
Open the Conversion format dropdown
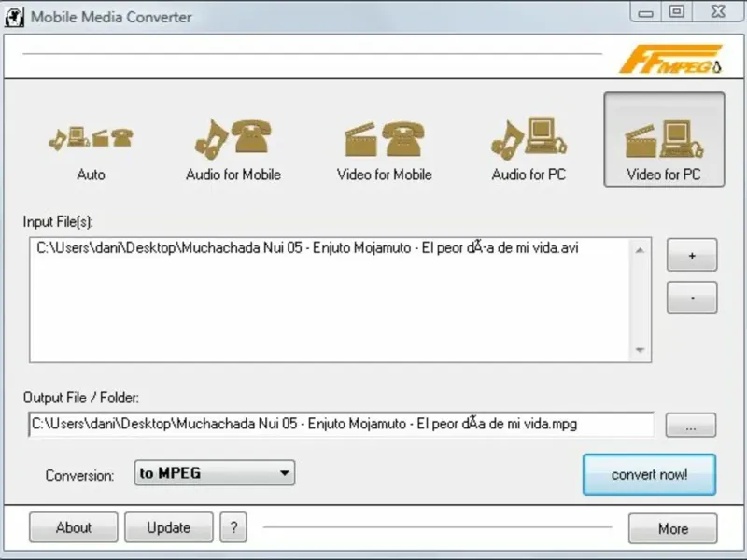click(215, 473)
